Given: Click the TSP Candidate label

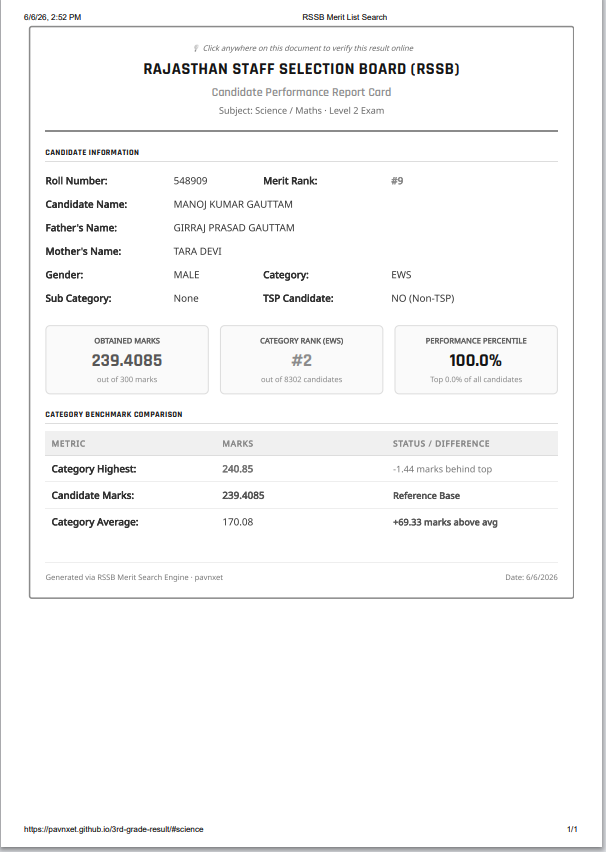Looking at the screenshot, I should (x=298, y=298).
